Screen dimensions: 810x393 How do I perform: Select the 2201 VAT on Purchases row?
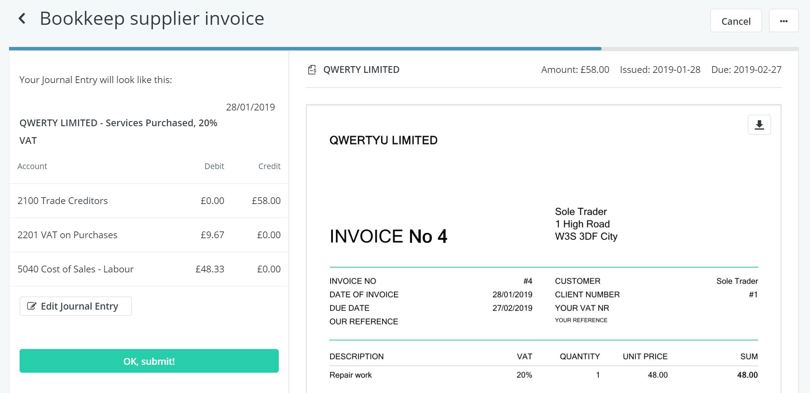[149, 235]
